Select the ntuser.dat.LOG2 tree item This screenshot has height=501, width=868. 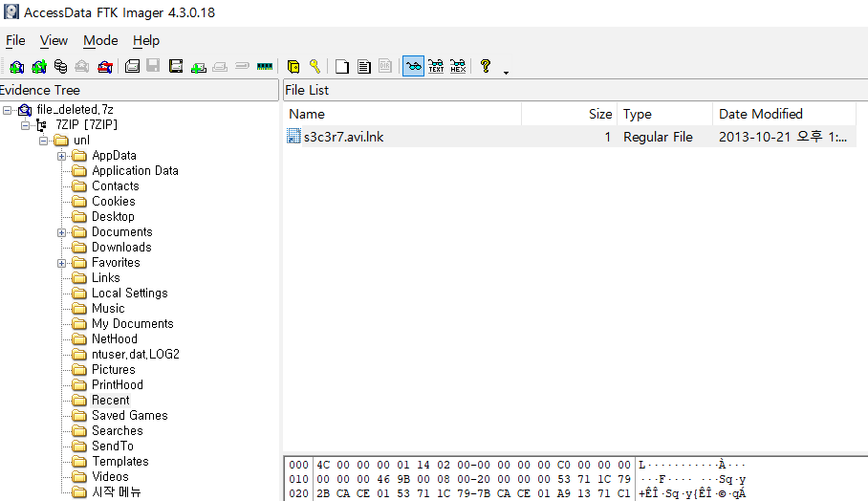tap(136, 354)
